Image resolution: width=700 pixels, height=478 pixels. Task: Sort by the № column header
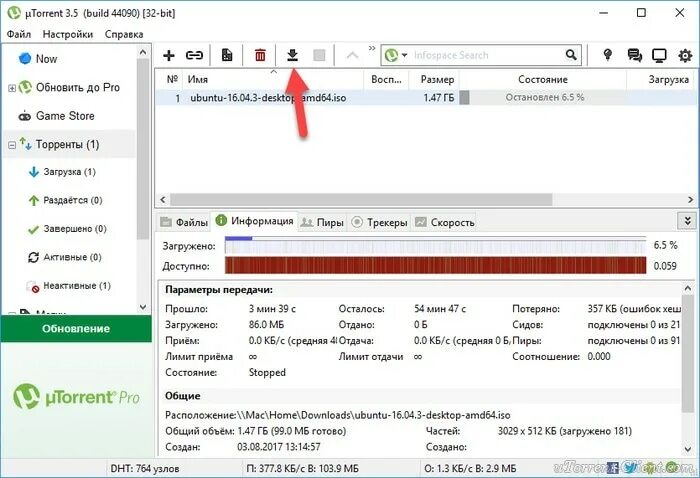(172, 79)
